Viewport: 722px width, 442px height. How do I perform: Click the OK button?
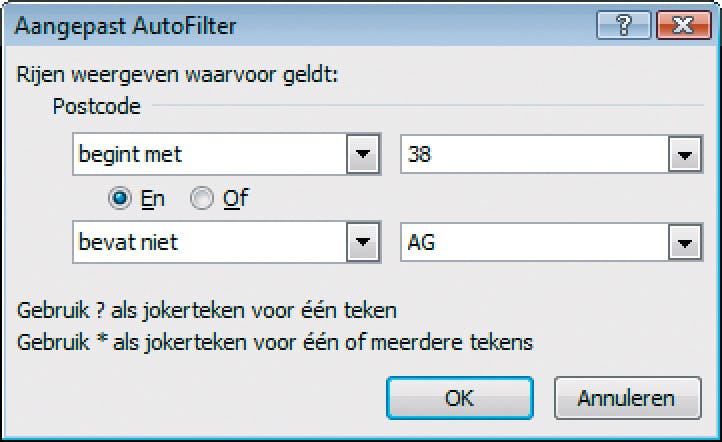click(x=459, y=397)
